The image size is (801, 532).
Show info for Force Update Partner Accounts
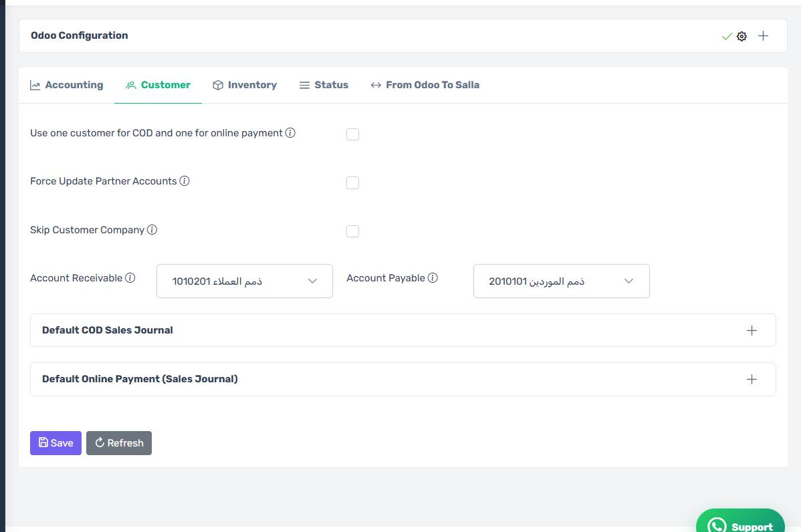pyautogui.click(x=185, y=180)
